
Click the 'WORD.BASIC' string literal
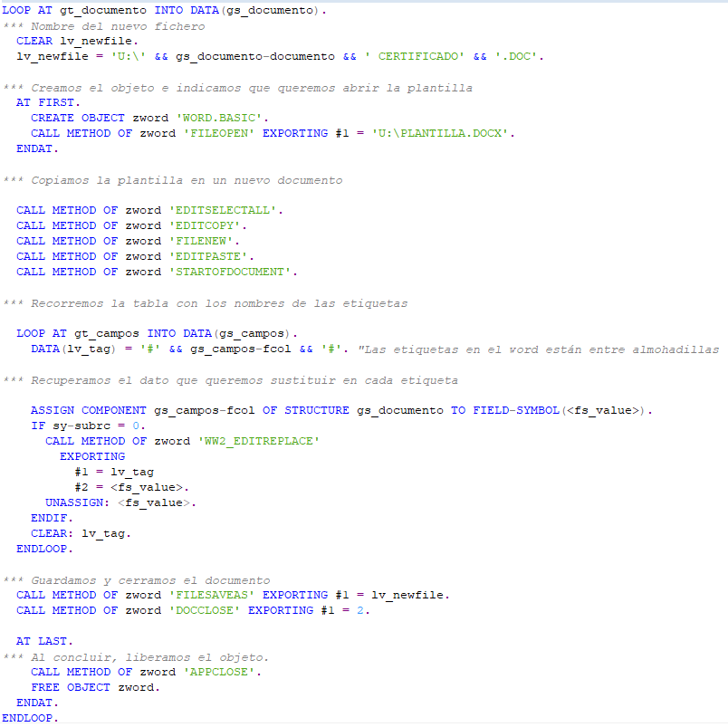(219, 118)
